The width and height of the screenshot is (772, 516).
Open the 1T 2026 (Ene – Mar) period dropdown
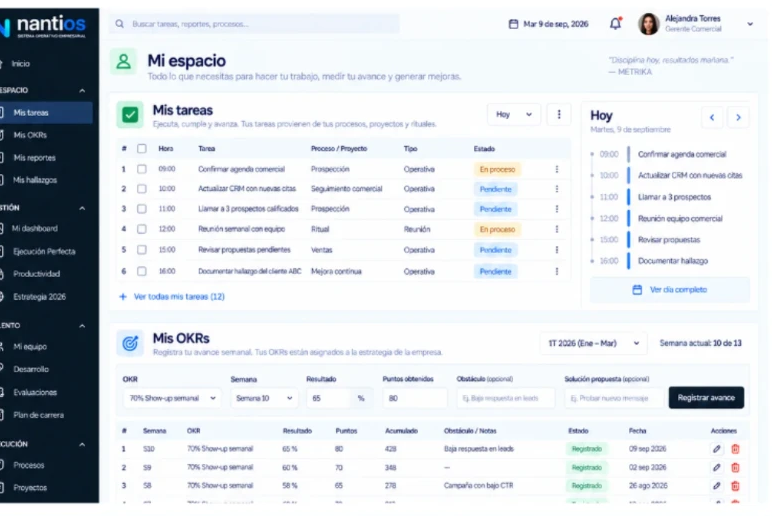coord(593,343)
